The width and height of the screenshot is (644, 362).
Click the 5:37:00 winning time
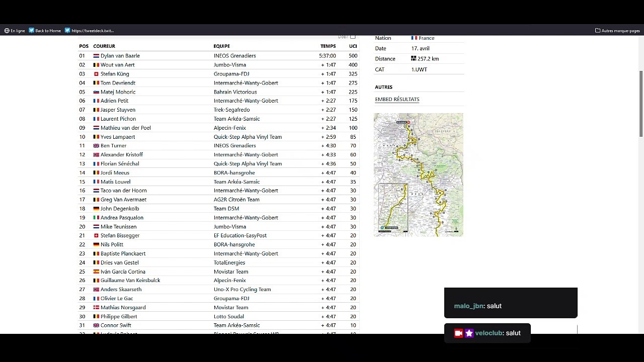(328, 56)
